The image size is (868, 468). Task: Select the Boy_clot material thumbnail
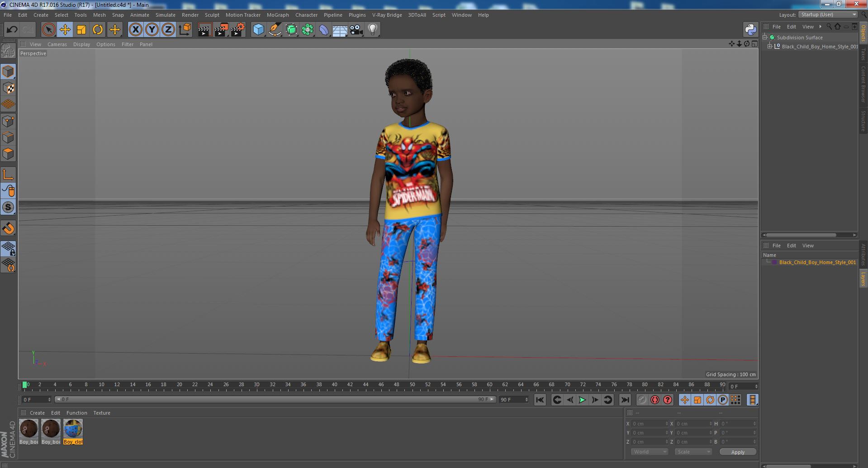point(73,432)
